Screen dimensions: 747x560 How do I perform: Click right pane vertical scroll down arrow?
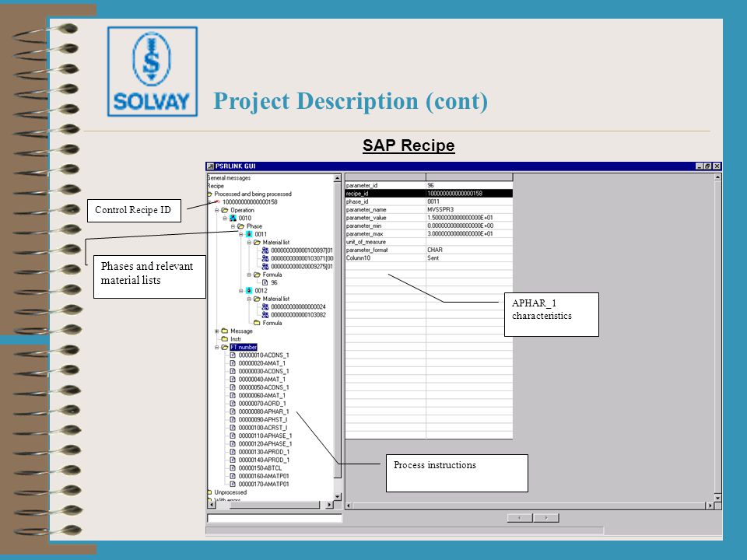718,498
